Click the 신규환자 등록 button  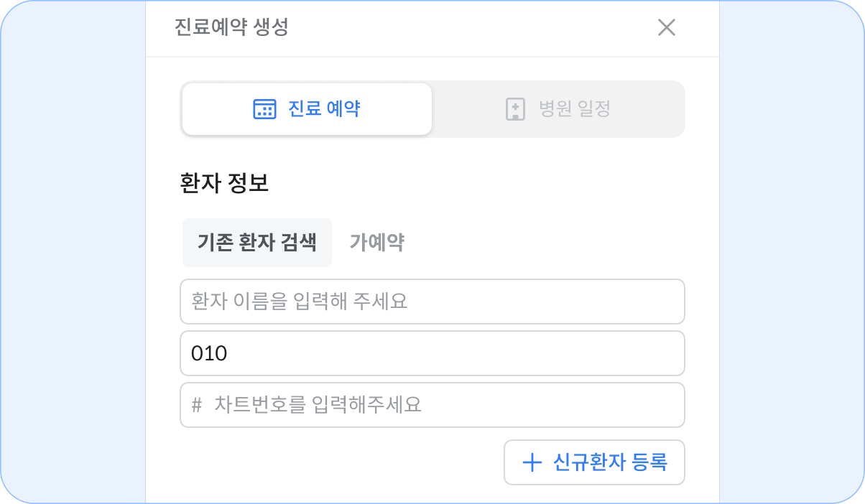click(594, 462)
